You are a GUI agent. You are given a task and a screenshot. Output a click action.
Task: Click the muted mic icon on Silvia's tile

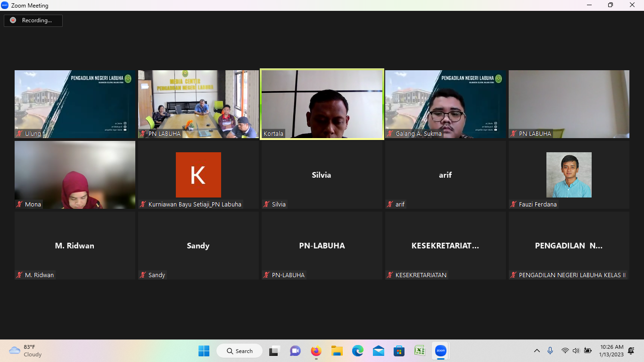[x=265, y=204]
